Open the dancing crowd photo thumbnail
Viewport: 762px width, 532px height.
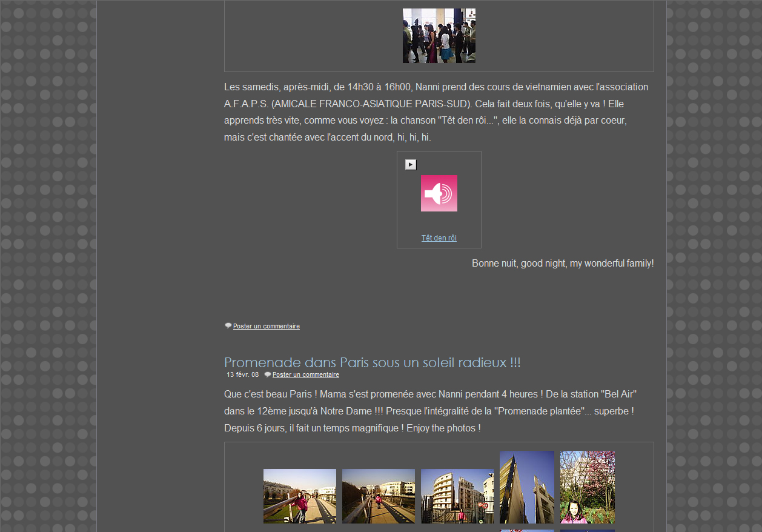439,36
